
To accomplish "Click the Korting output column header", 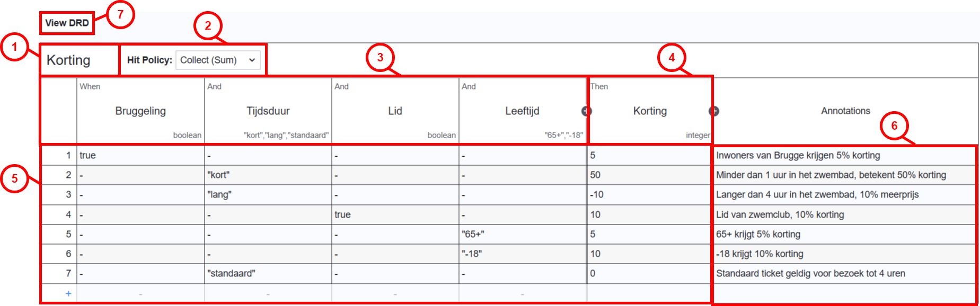I will pos(650,111).
